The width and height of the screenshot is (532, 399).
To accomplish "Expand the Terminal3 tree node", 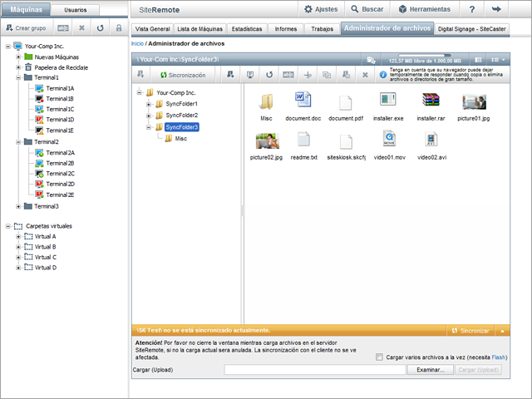I will pos(18,206).
